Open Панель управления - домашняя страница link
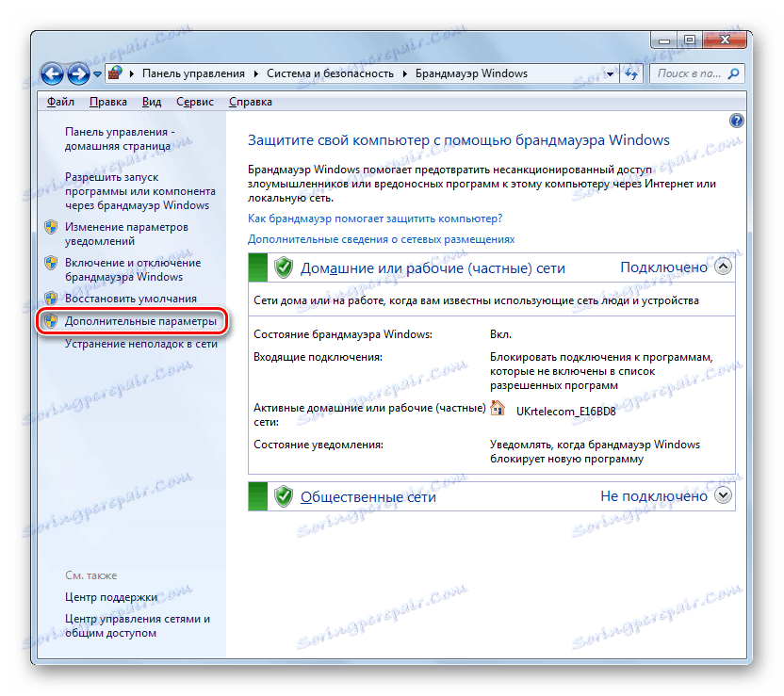 (x=120, y=138)
